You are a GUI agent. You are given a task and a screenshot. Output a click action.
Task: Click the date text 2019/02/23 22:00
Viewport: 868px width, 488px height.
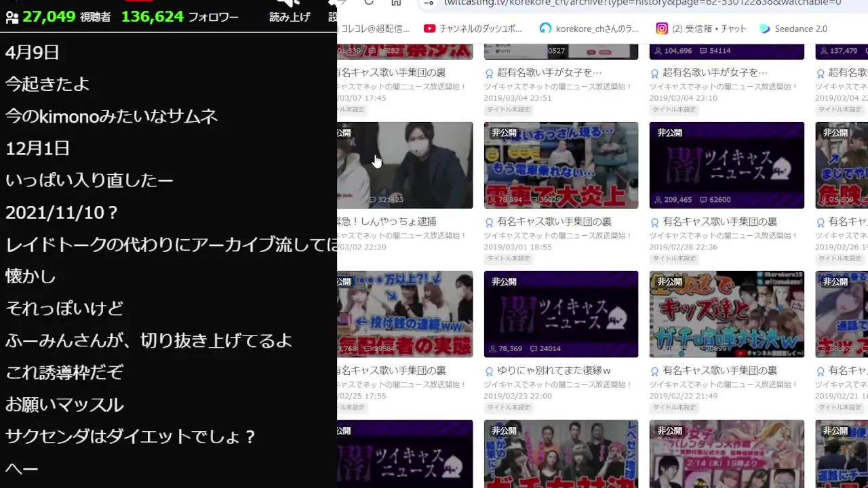(517, 396)
